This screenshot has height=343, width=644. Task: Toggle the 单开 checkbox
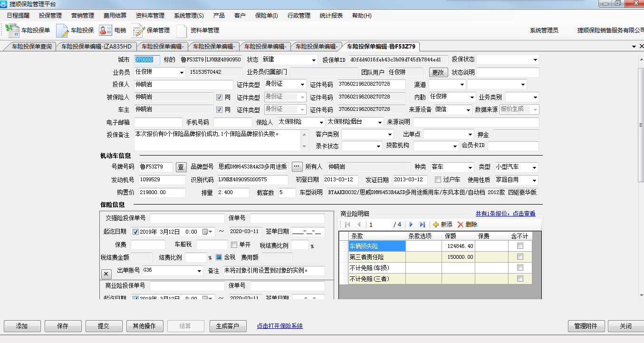coord(234,245)
